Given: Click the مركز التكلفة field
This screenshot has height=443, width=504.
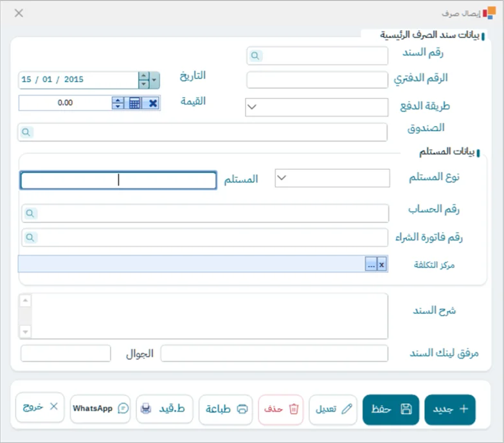Looking at the screenshot, I should click(x=203, y=264).
